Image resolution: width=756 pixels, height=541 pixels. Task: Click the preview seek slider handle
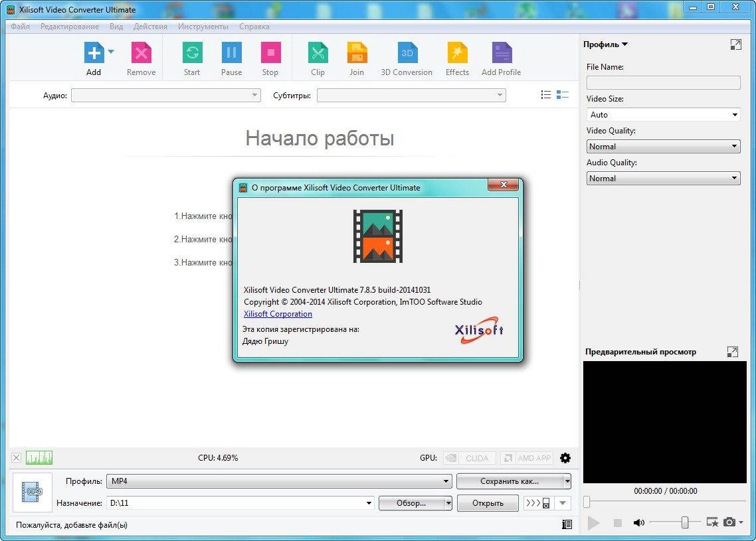pos(587,502)
